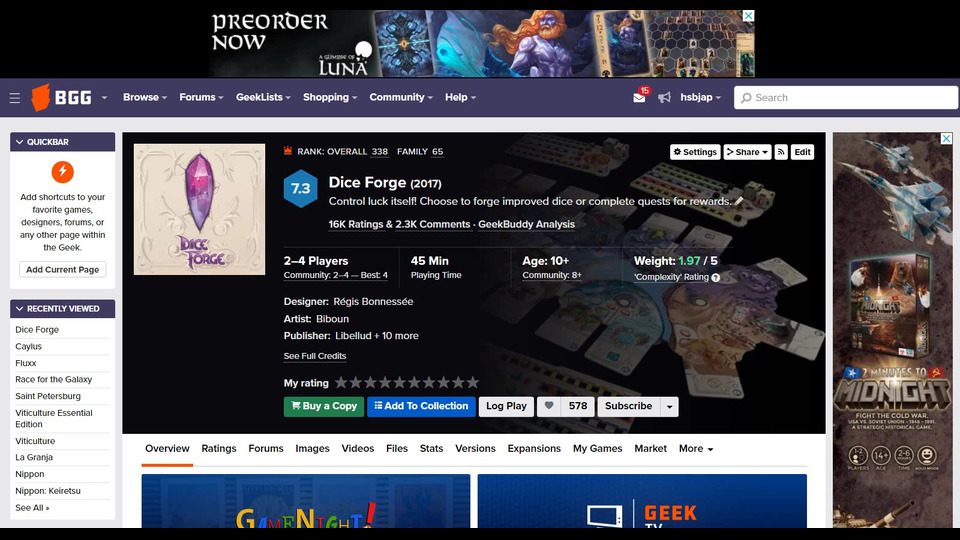Open Race for the Galaxy in Recently Viewed
Image resolution: width=960 pixels, height=540 pixels.
coord(54,380)
